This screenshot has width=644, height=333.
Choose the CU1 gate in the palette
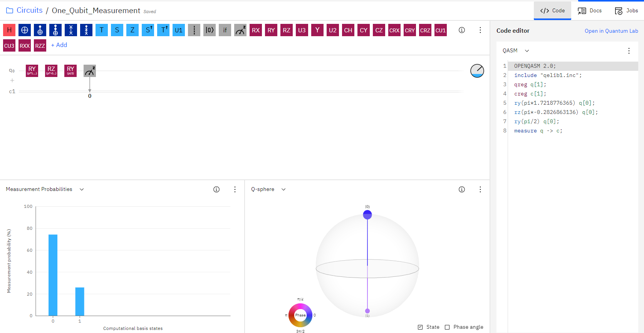tap(441, 30)
